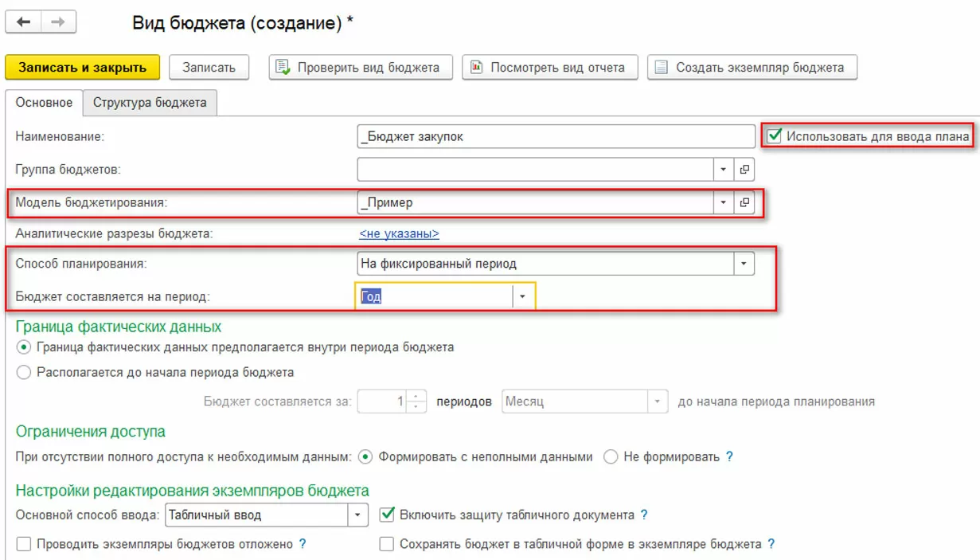Open the Группа бюджетов form icon
The width and height of the screenshot is (980, 560).
[744, 169]
